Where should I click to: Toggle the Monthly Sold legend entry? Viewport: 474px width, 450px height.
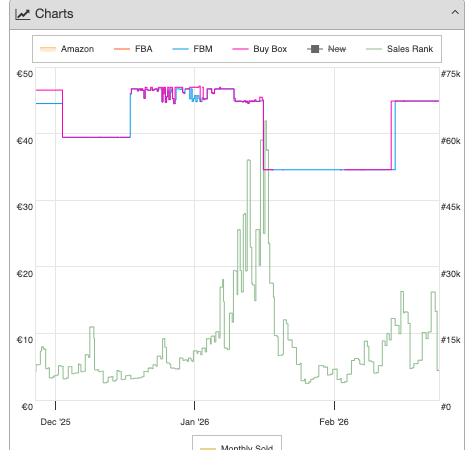237,447
